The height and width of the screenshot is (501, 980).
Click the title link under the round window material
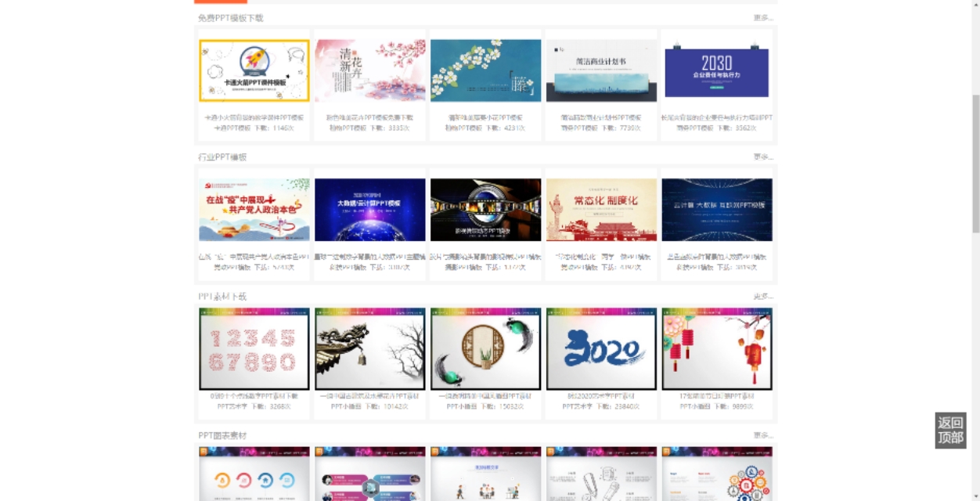click(485, 396)
